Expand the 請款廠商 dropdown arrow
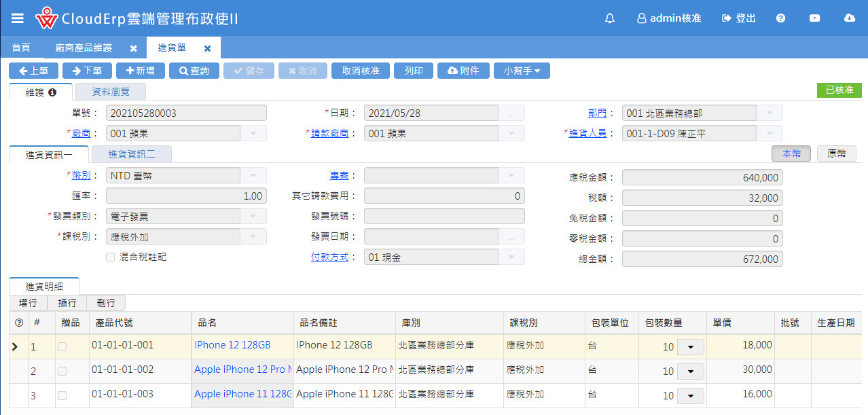 click(x=511, y=134)
